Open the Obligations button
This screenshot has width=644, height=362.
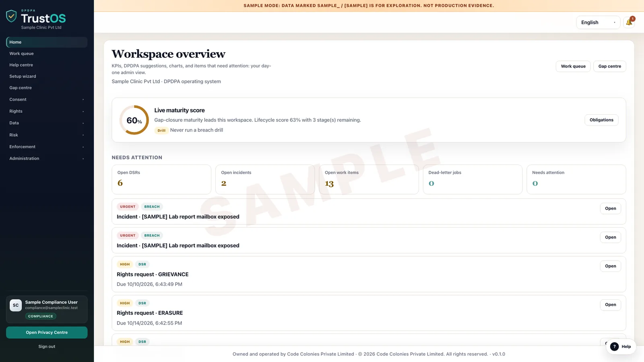coord(601,120)
